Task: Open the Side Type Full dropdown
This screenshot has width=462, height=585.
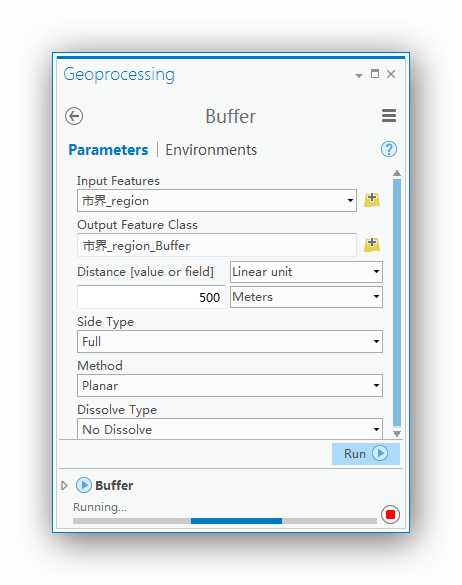Action: click(230, 341)
